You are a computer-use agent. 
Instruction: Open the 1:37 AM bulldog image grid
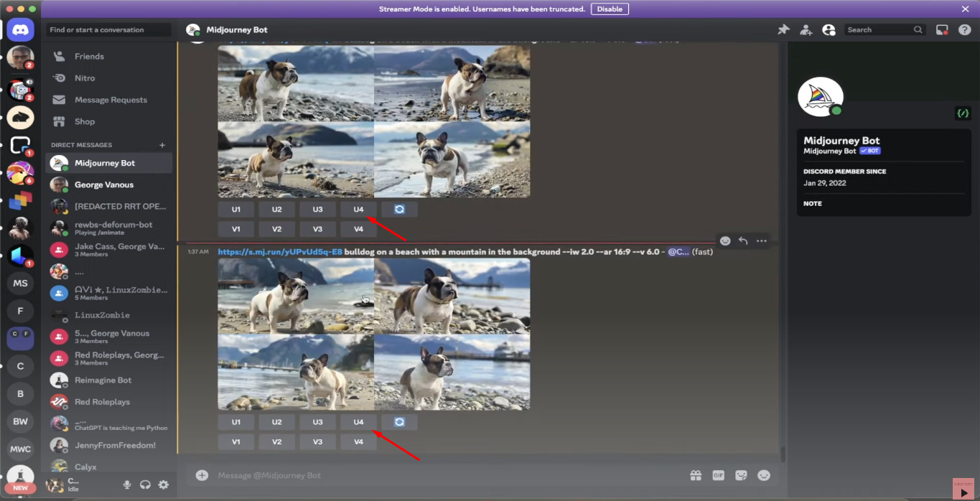click(374, 334)
